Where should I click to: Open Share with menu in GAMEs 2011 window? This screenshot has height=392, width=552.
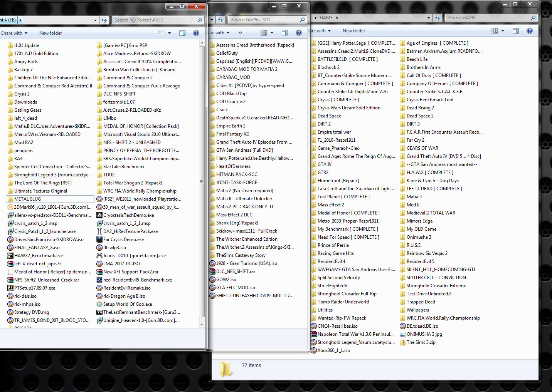click(x=219, y=33)
